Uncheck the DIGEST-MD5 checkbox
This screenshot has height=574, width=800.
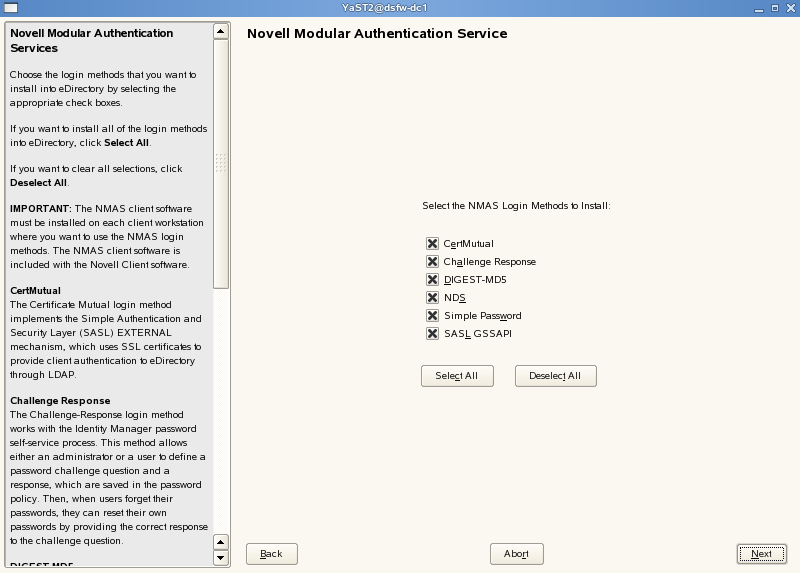pos(432,280)
